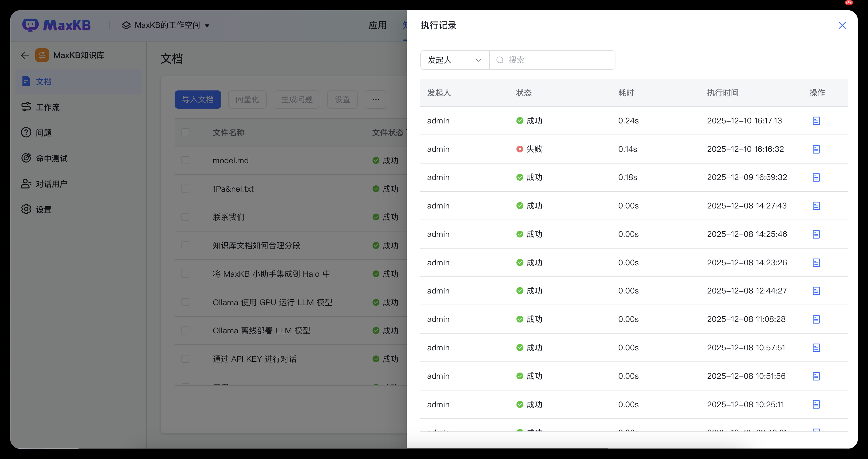The width and height of the screenshot is (868, 459).
Task: Open the MaxKB的工作空间 workspace switcher
Action: 166,25
